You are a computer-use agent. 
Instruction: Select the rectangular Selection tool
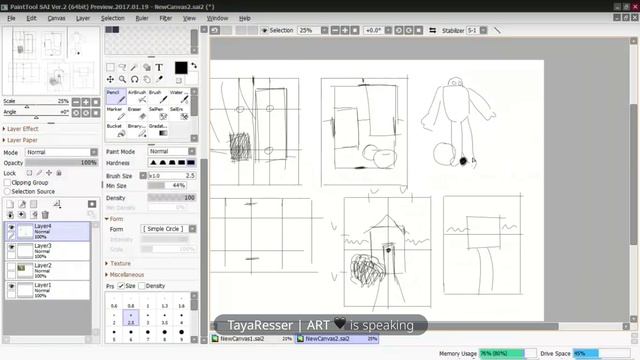coord(110,67)
